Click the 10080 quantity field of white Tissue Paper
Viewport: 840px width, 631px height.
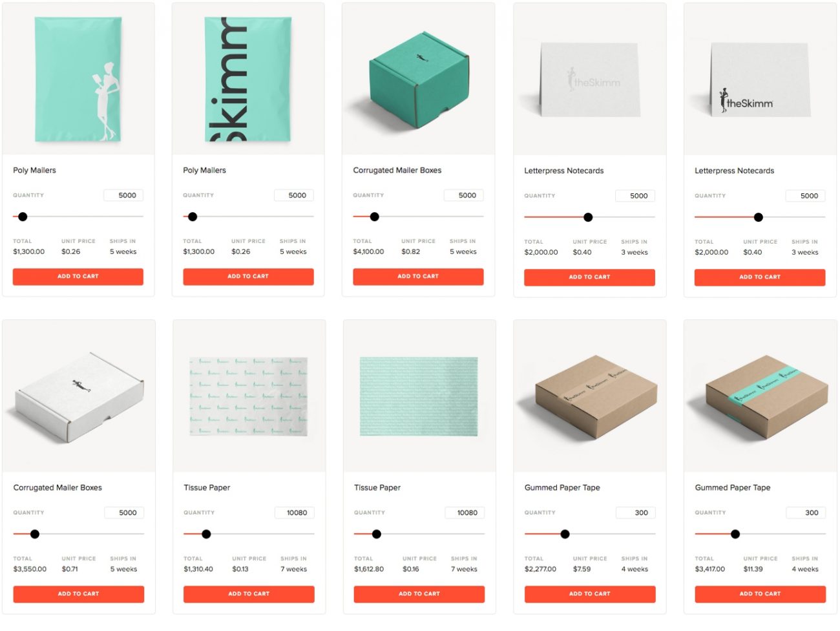(x=294, y=513)
